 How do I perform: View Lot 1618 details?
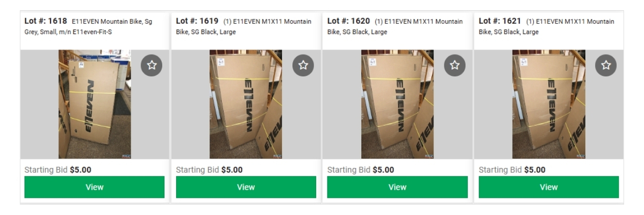coord(94,187)
